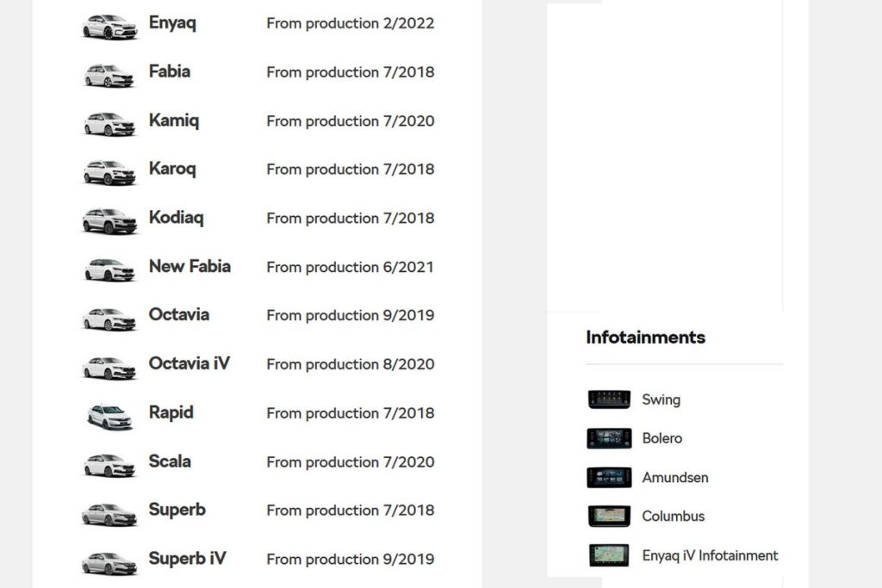Open the Fabia model link
The height and width of the screenshot is (588, 882).
(170, 71)
